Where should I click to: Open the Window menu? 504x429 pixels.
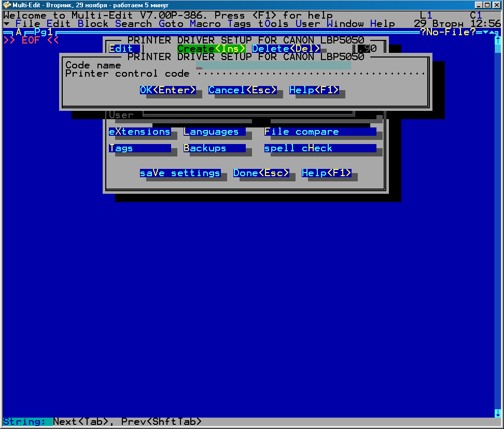coord(345,24)
